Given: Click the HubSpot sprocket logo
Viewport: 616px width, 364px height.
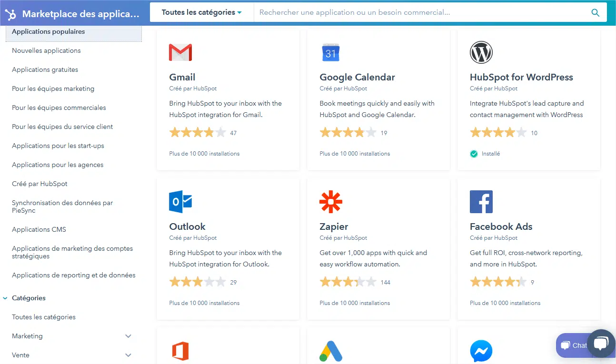Looking at the screenshot, I should point(10,14).
